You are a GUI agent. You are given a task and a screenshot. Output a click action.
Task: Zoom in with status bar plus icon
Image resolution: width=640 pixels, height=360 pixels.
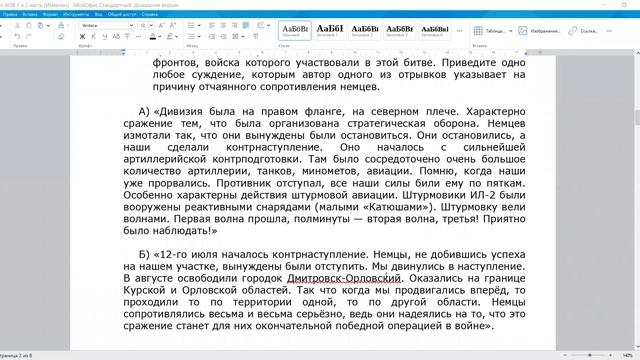tap(611, 356)
